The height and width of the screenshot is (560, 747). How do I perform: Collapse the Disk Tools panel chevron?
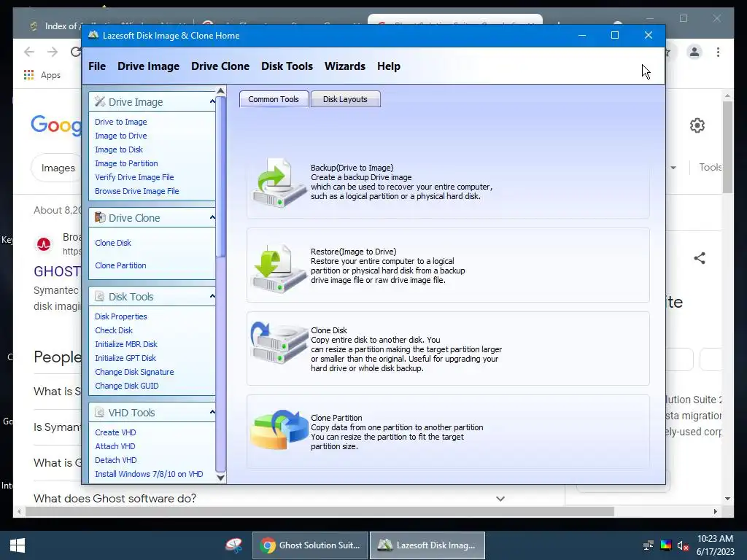212,296
